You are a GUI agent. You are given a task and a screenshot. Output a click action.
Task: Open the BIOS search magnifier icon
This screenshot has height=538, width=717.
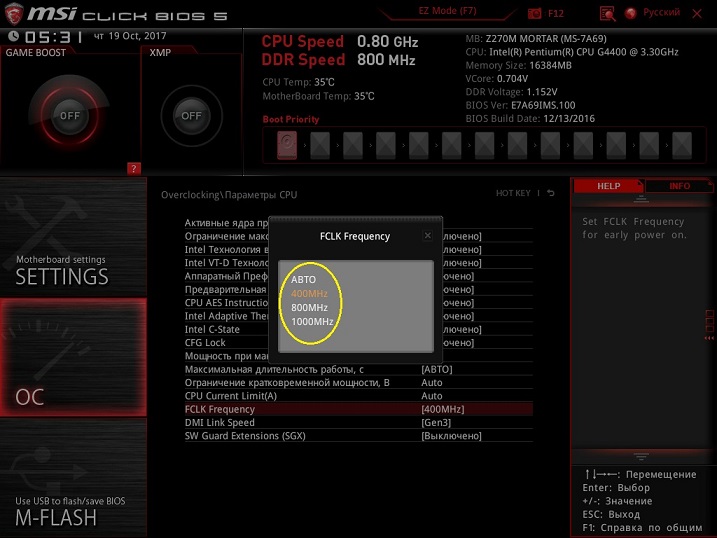(x=606, y=13)
